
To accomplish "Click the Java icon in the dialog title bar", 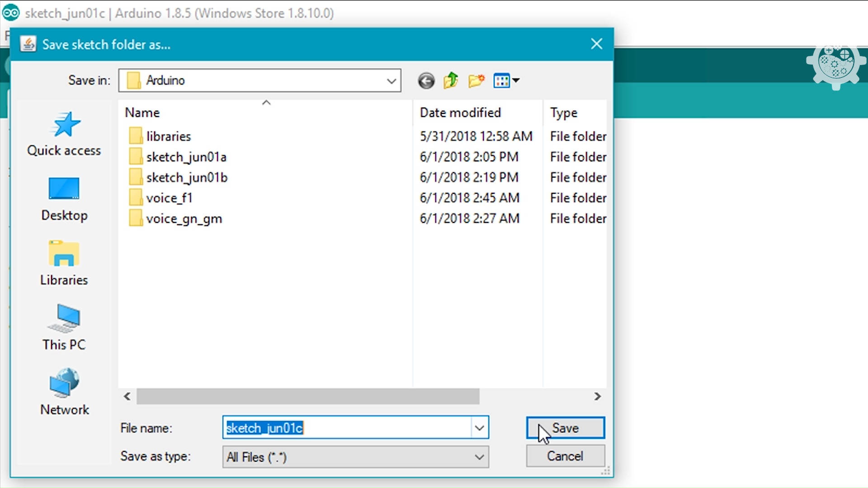I will pos(28,44).
